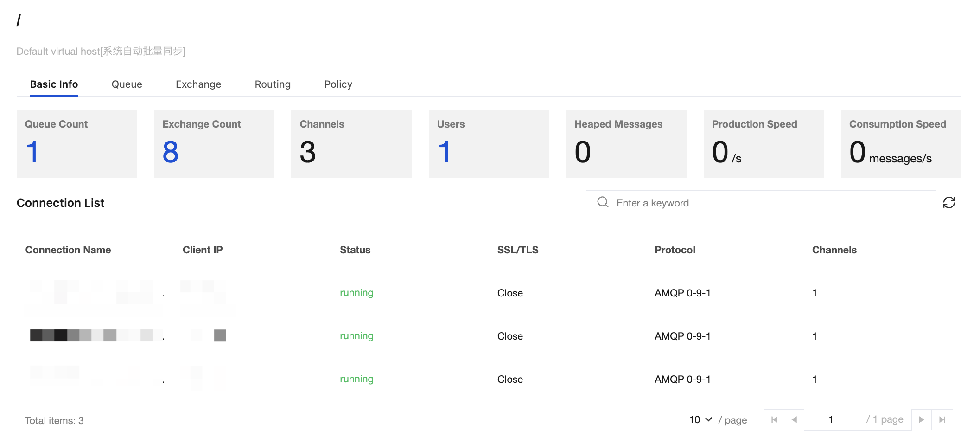Switch to the Queue tab
This screenshot has width=980, height=438.
(x=127, y=84)
